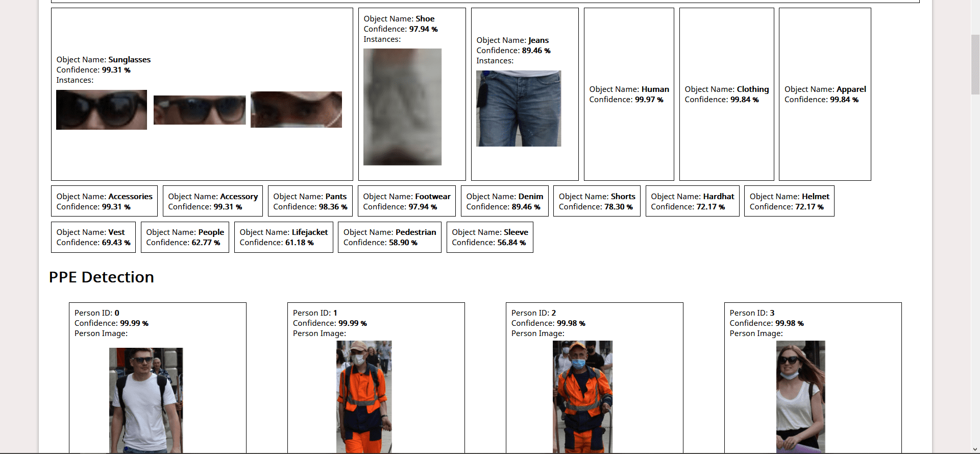Click Person ID 2 person image
980x454 pixels.
[x=582, y=397]
